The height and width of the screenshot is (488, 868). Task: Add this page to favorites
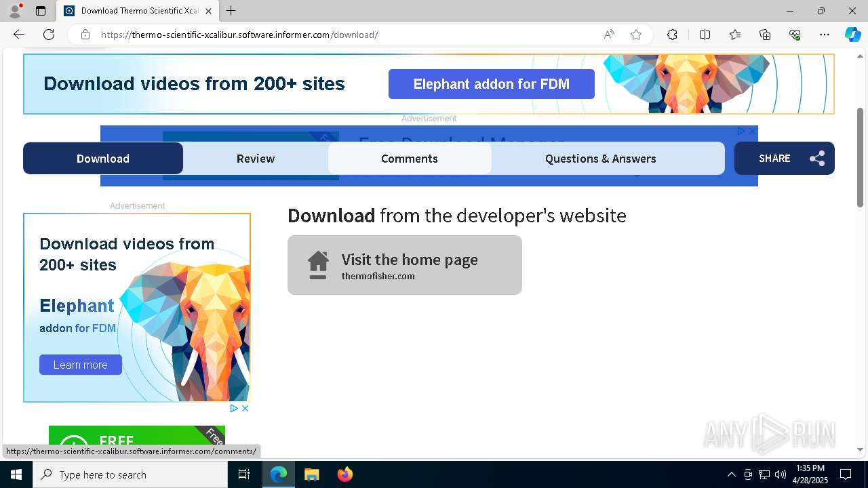pos(636,35)
